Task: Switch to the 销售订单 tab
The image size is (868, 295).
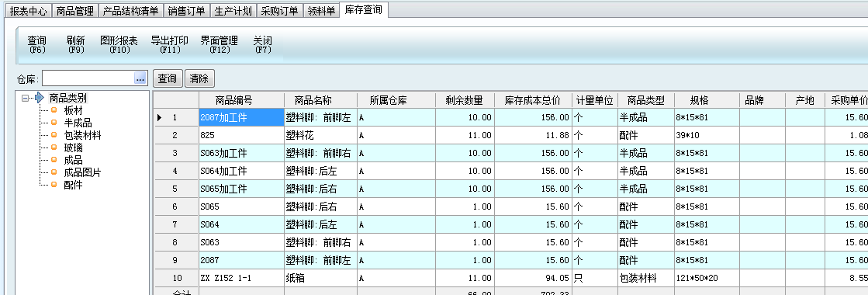Action: [x=186, y=11]
